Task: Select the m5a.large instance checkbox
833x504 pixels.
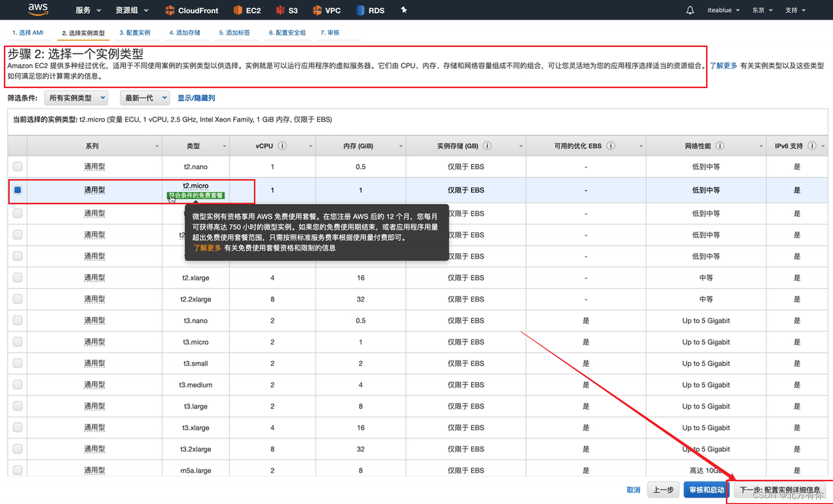Action: [x=17, y=470]
